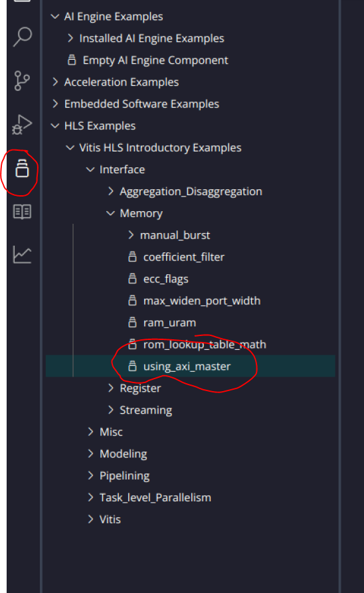
Task: Expand Installed AI Engine Examples
Action: coord(70,39)
